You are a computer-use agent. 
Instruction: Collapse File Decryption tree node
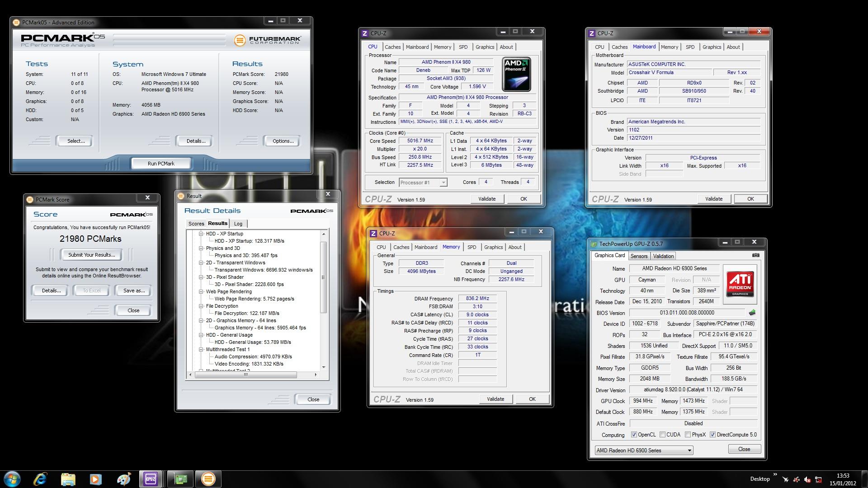[201, 306]
